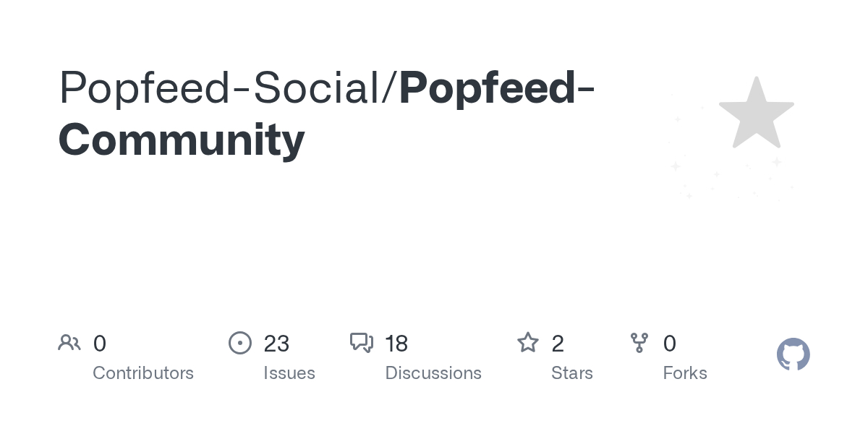Viewport: 868px width, 434px height.
Task: Click the Issues circle-dot icon
Action: [x=239, y=343]
